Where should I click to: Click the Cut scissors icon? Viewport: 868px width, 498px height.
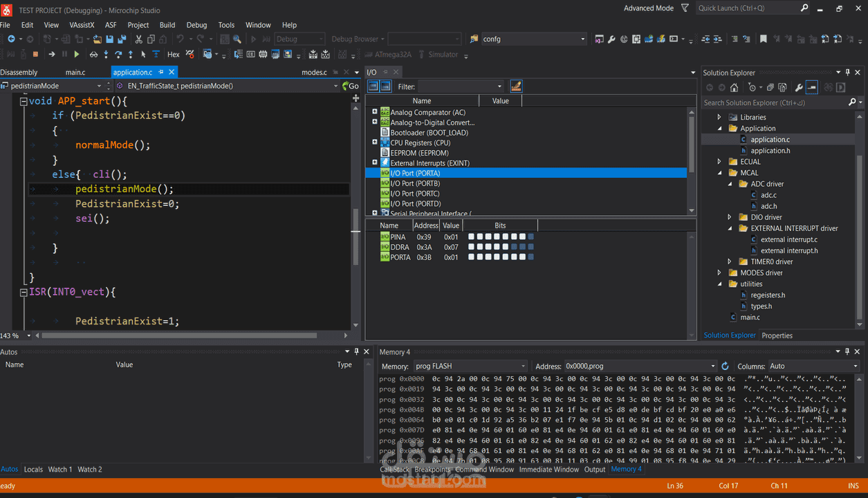tap(139, 39)
